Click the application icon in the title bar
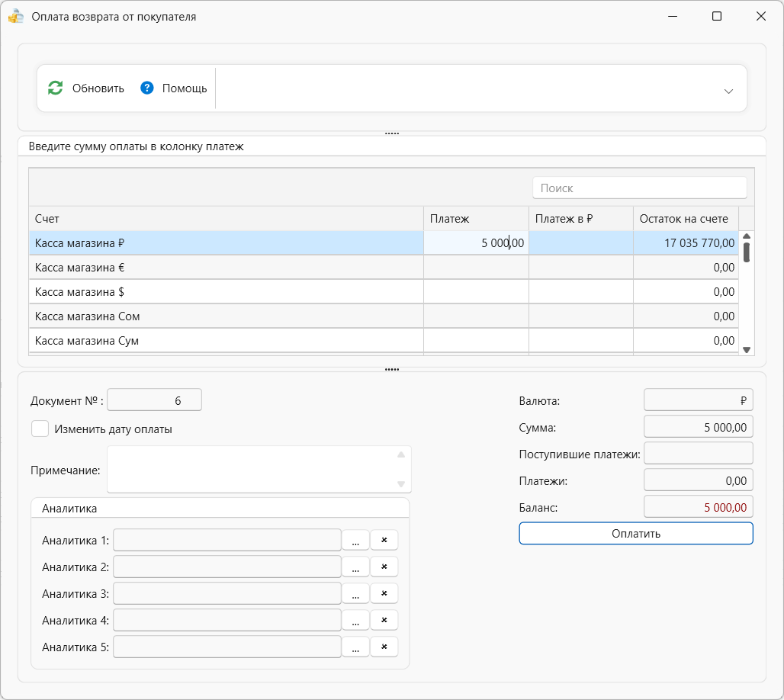The image size is (784, 700). click(16, 17)
